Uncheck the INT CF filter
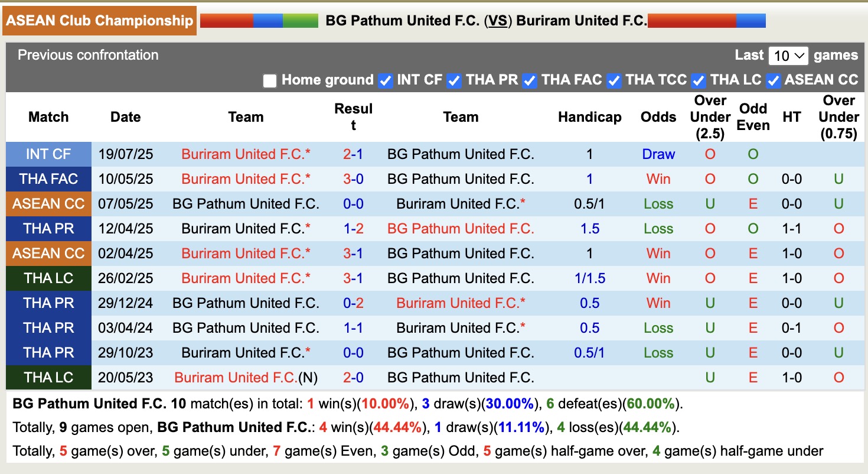This screenshot has width=868, height=474. click(x=385, y=80)
